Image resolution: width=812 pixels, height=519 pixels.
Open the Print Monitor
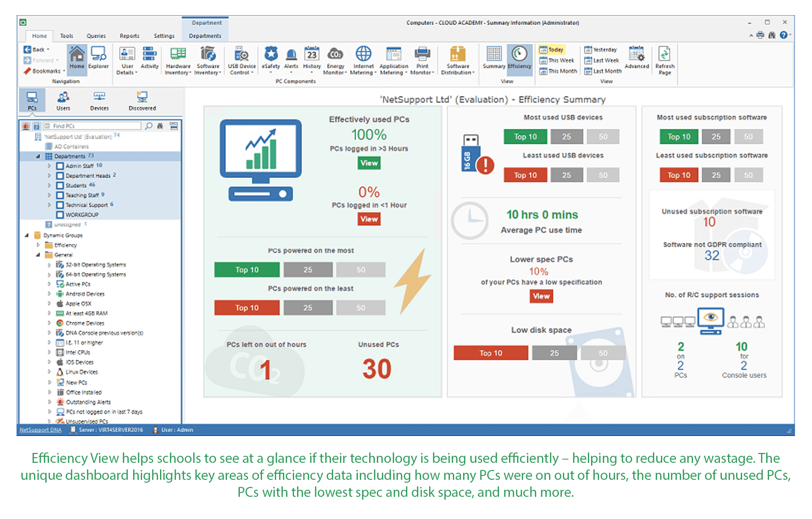[423, 60]
